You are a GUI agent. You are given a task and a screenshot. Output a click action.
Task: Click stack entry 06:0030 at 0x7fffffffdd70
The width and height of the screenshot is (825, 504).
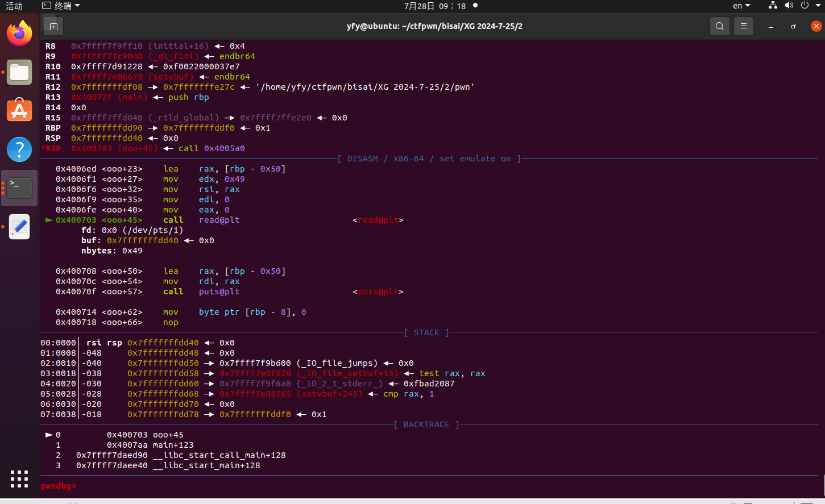tap(138, 404)
